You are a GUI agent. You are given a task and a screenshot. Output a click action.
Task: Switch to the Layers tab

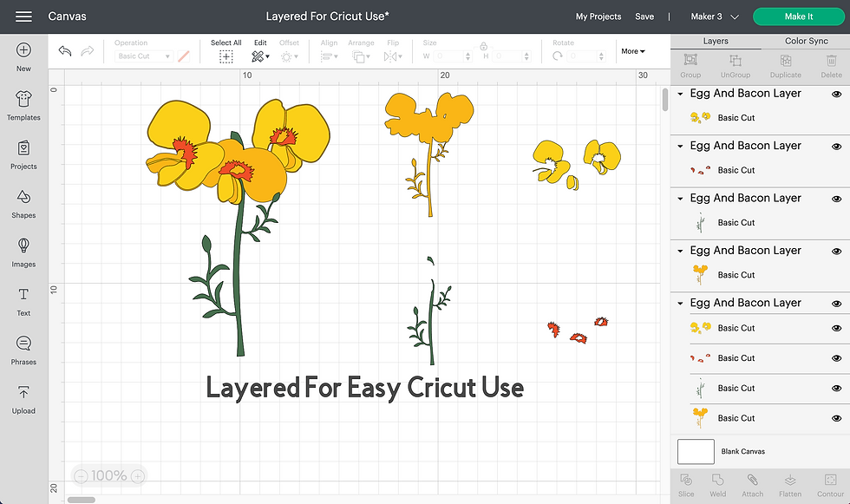pyautogui.click(x=716, y=41)
